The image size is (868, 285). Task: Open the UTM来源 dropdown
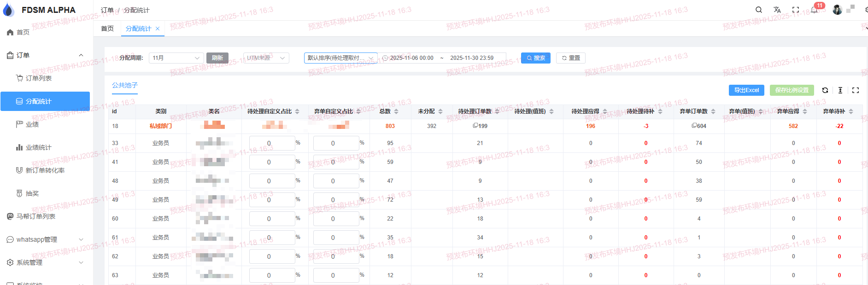(x=266, y=58)
